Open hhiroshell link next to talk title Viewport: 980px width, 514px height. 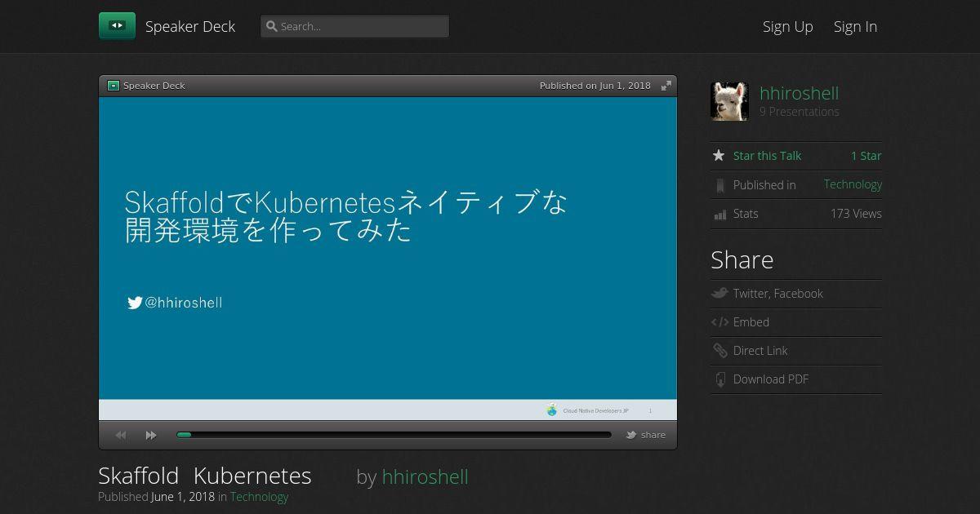coord(425,476)
